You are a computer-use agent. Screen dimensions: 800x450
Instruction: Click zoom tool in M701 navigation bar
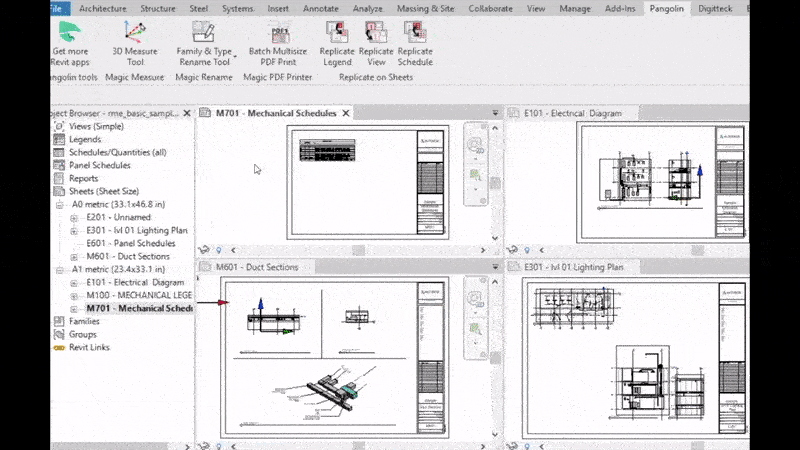476,176
